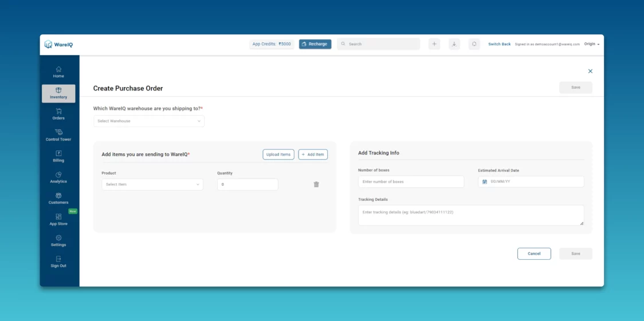Click App Credits ₹5000 badge

pyautogui.click(x=272, y=44)
